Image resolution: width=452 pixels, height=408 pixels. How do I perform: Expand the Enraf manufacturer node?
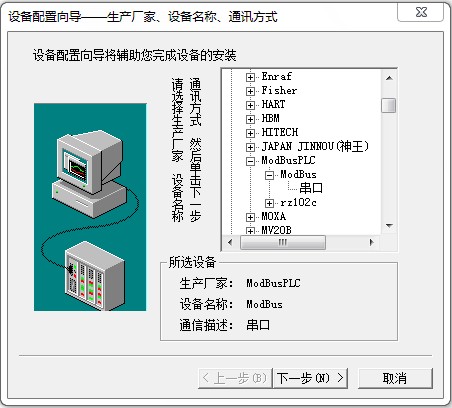[250, 77]
